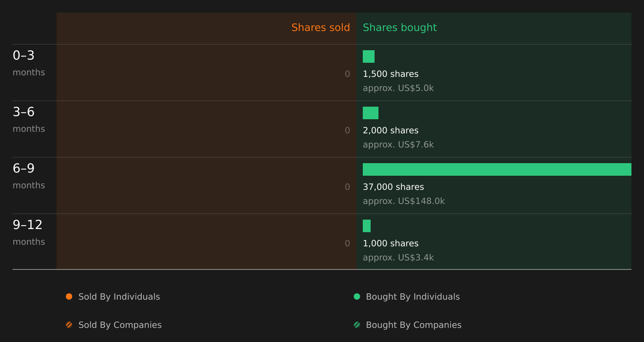Click the Sold By Individuals legend text
The height and width of the screenshot is (342, 644).
(x=119, y=297)
